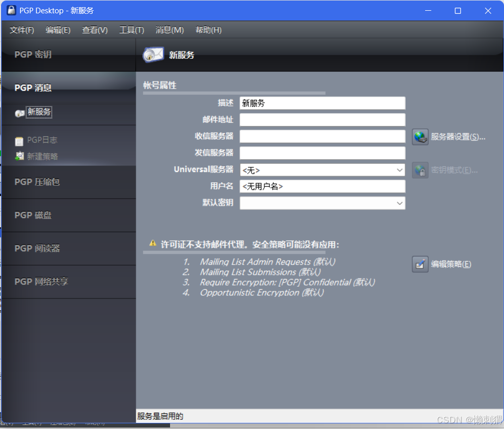The image size is (504, 429).
Task: Expand the PGP 网络共享 sidebar section
Action: 69,282
